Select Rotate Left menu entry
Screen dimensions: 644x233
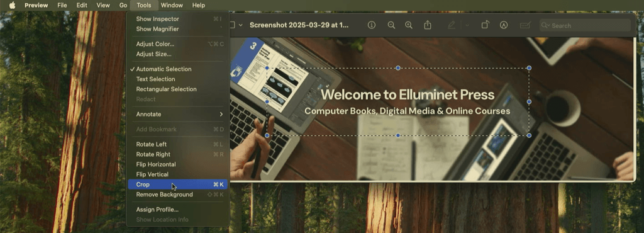[177, 144]
